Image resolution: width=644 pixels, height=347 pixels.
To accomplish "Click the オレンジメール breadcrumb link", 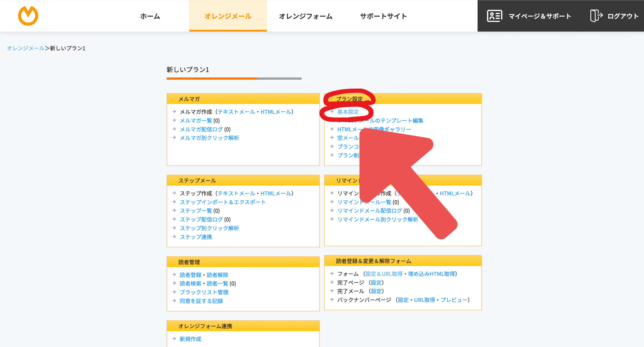I will [26, 48].
